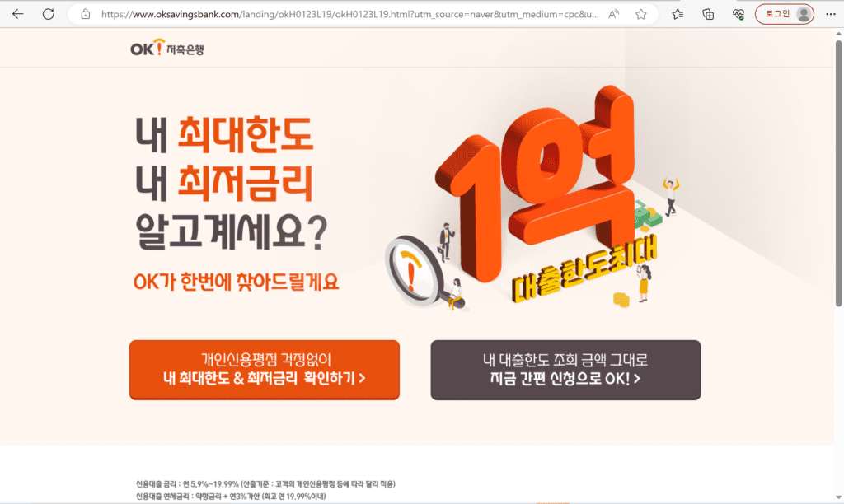Click the profile avatar picture
The image size is (844, 504).
[804, 15]
